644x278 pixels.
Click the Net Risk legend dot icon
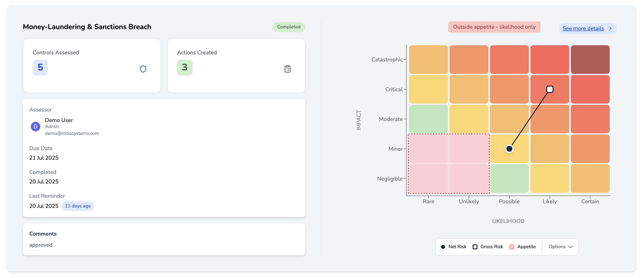(443, 247)
